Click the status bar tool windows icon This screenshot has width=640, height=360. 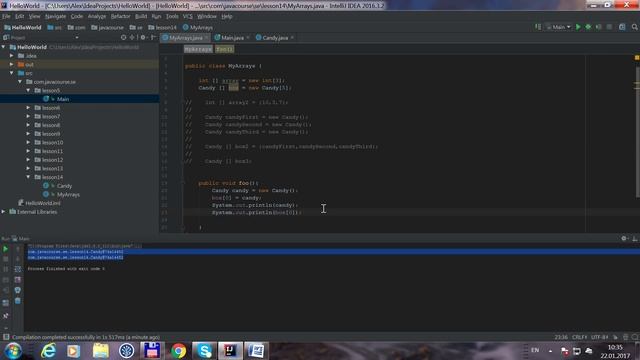(x=6, y=337)
